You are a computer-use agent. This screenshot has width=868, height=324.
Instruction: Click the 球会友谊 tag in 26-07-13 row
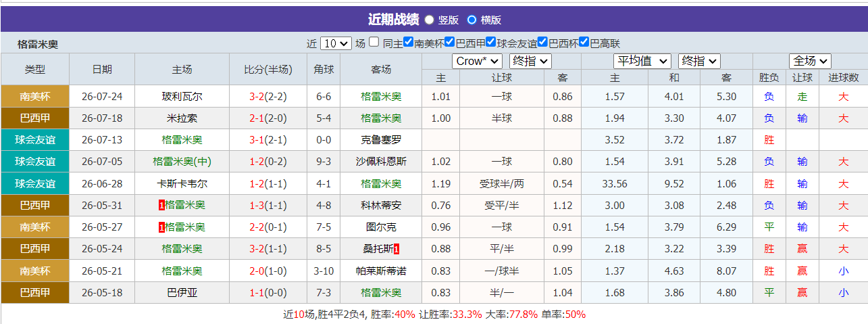point(35,140)
